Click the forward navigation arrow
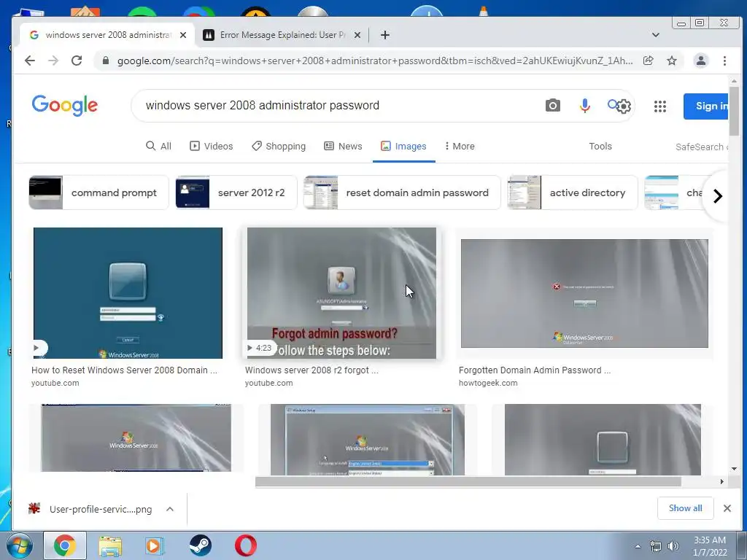This screenshot has height=560, width=747. point(53,61)
